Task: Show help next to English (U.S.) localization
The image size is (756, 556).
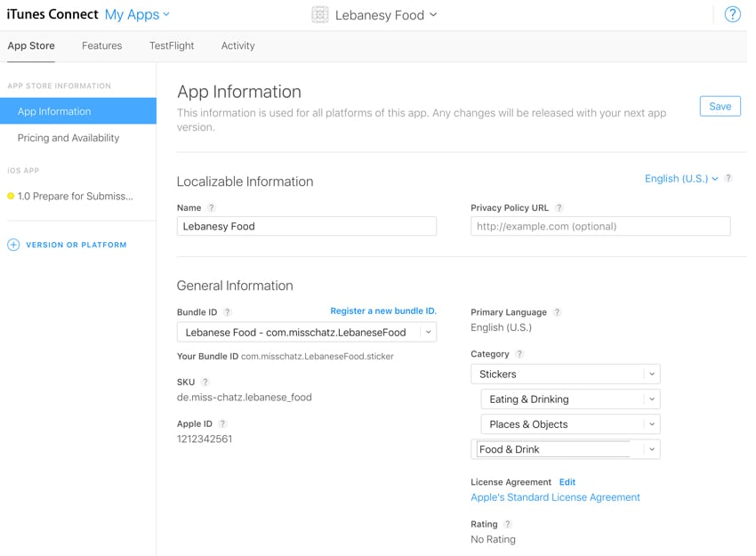Action: coord(728,178)
